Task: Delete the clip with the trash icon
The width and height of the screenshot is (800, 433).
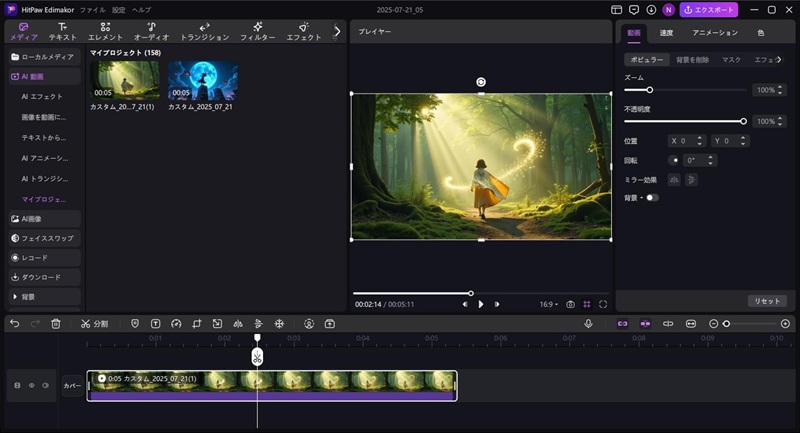Action: click(x=56, y=324)
